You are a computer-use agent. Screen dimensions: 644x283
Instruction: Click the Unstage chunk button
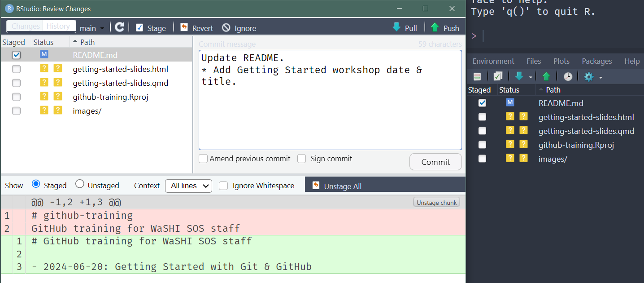tap(436, 203)
